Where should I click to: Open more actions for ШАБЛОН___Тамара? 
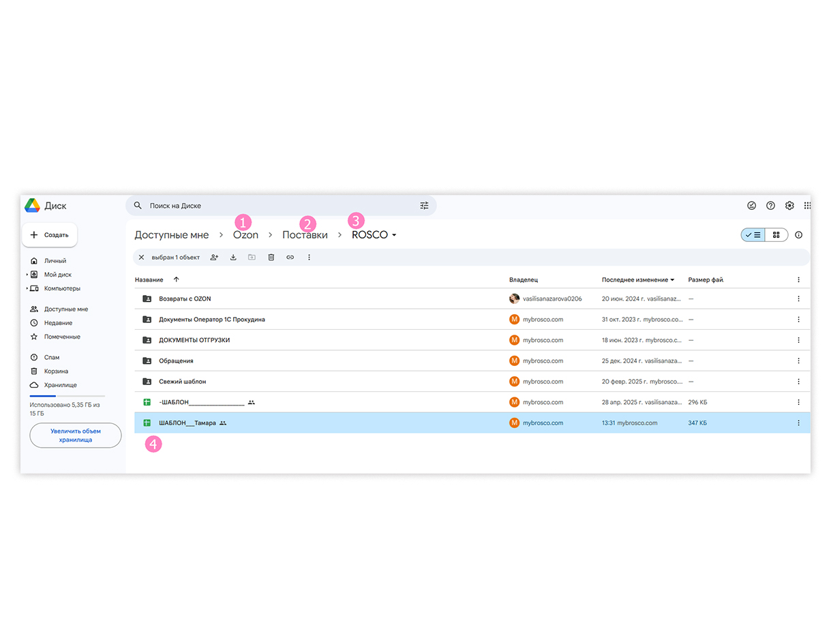798,423
